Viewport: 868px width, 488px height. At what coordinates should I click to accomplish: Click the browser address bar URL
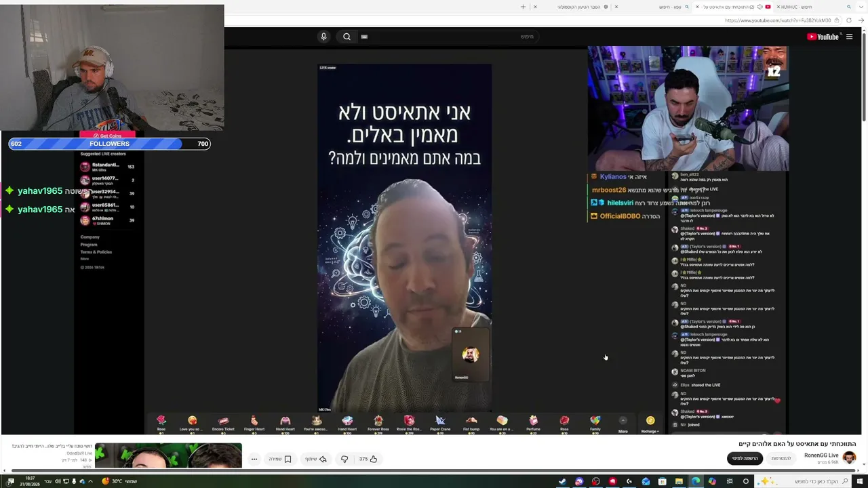click(x=778, y=20)
